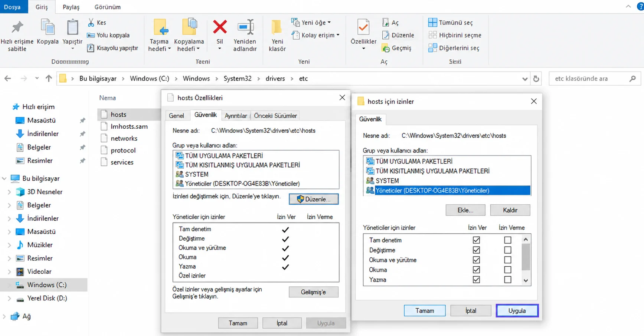
Task: Collapse Bu bilgisayar tree node
Action: click(4, 178)
